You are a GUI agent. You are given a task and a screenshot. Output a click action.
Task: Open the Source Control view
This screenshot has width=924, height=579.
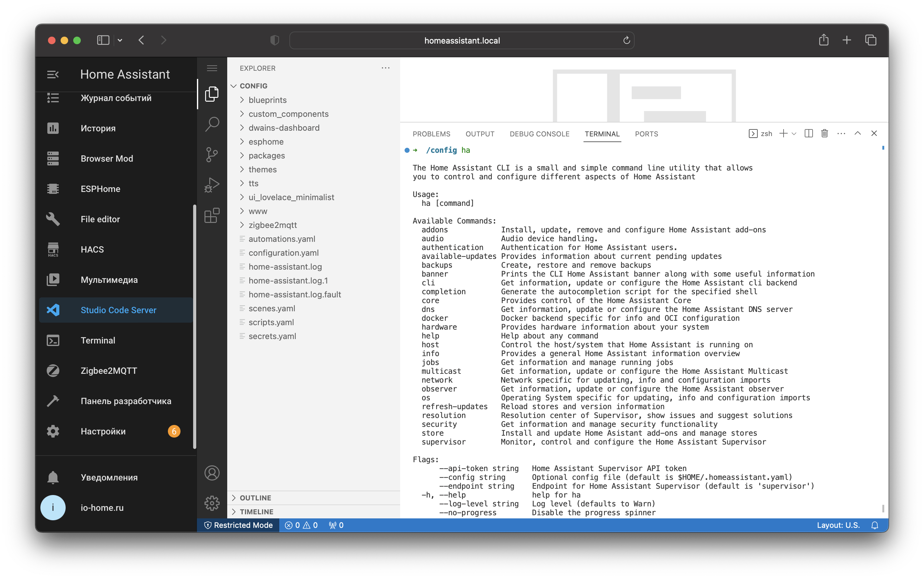click(212, 154)
